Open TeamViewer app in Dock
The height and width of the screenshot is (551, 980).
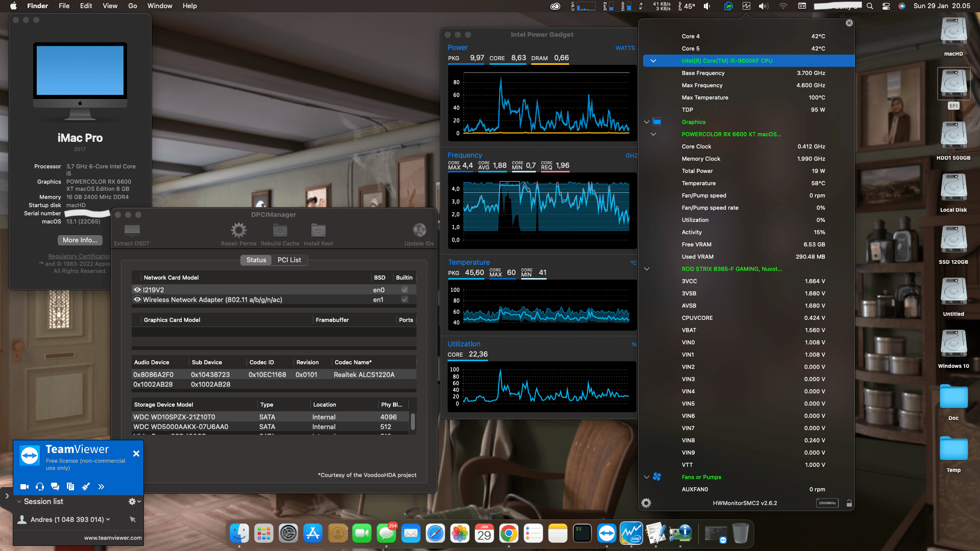coord(607,534)
